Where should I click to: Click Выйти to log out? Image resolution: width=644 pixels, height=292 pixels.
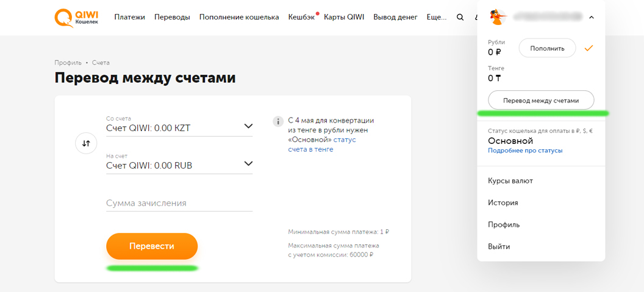click(x=499, y=247)
